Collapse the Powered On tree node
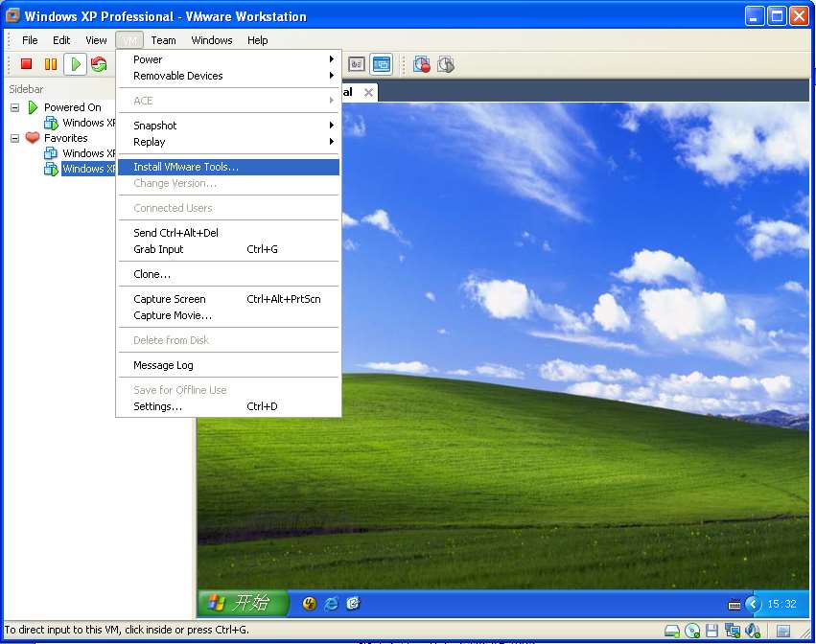 (15, 107)
